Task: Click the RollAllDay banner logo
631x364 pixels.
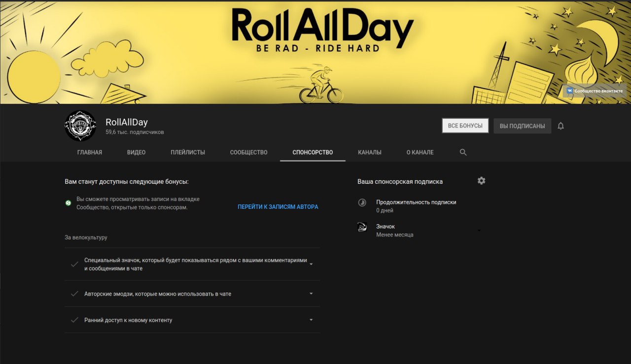Action: tap(322, 29)
